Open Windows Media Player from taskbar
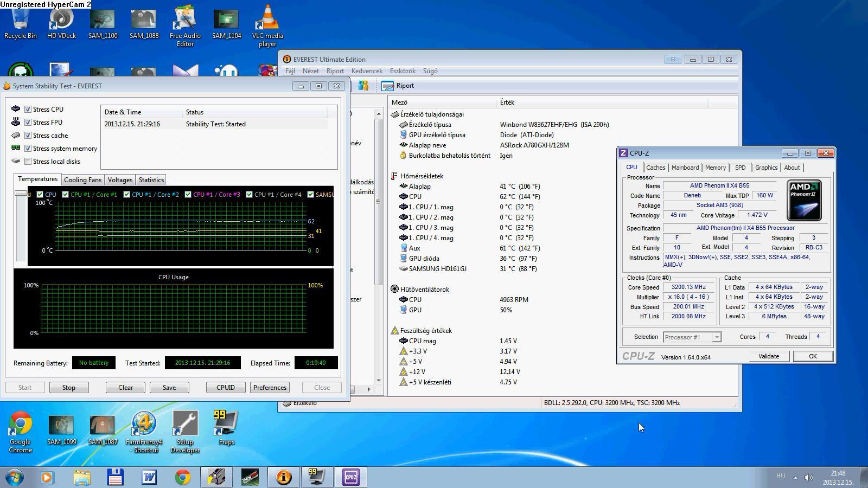Image resolution: width=868 pixels, height=488 pixels. click(x=47, y=477)
